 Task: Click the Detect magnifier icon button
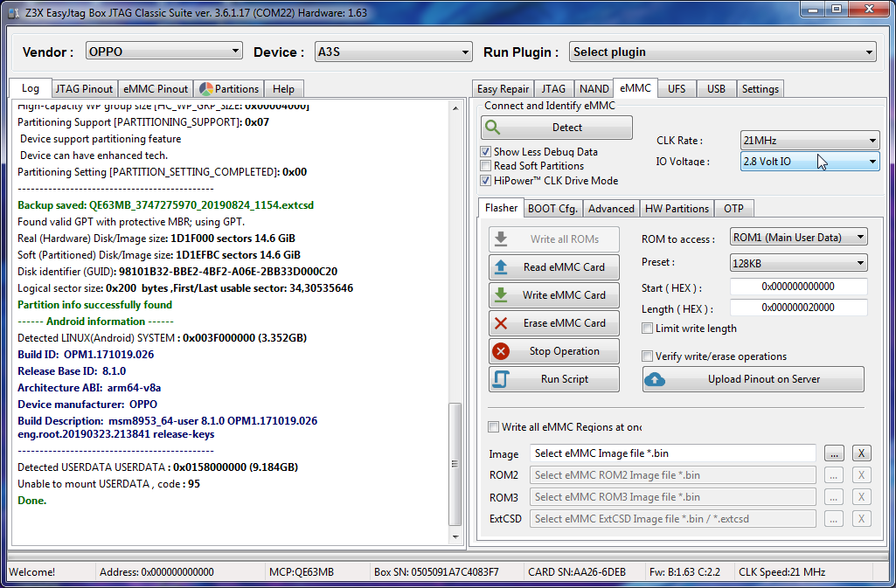tap(493, 128)
